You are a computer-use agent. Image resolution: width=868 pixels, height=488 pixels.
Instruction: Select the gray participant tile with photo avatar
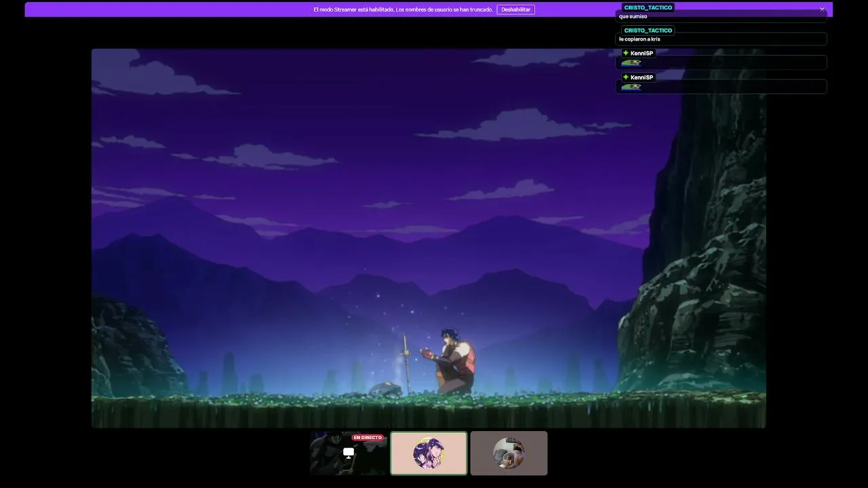[509, 453]
